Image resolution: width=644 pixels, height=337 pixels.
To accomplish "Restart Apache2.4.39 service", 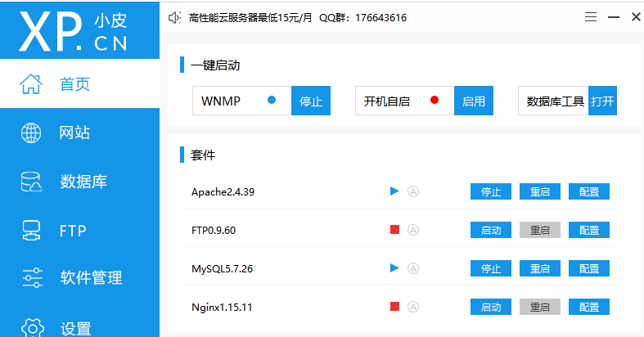I will coord(540,191).
